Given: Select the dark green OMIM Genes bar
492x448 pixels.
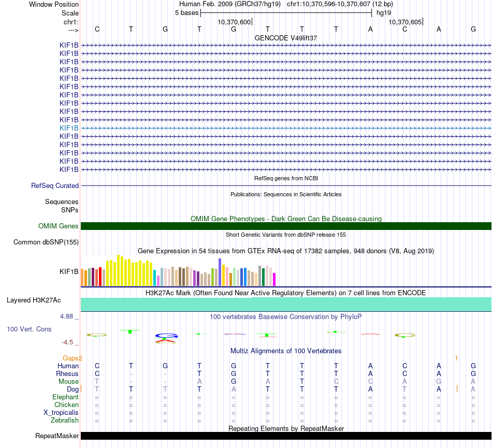Looking at the screenshot, I should [286, 226].
